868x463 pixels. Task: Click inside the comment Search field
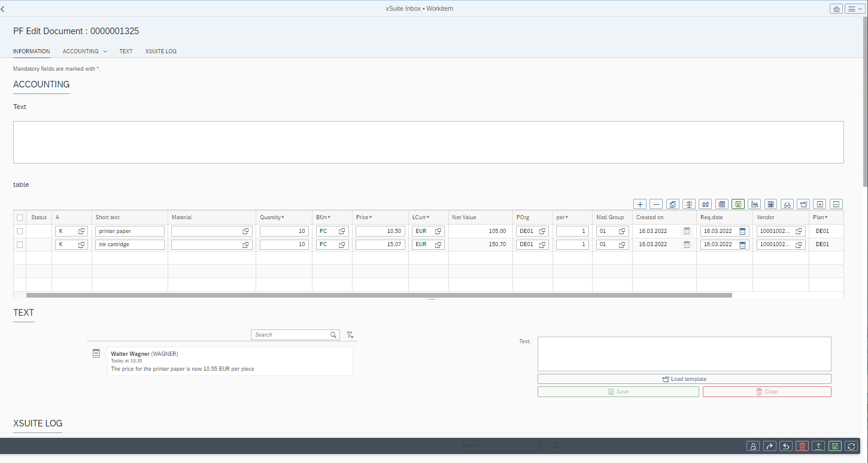[290, 334]
